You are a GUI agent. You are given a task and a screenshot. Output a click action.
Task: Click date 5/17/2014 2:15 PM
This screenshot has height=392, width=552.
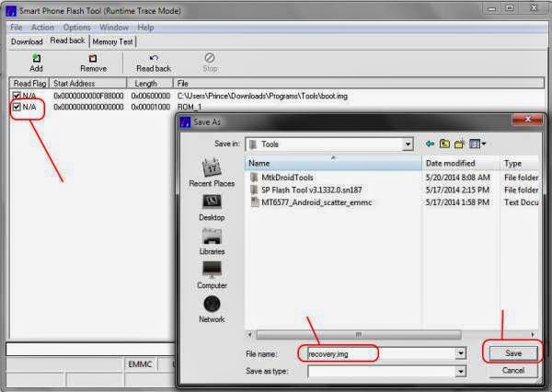click(x=457, y=190)
